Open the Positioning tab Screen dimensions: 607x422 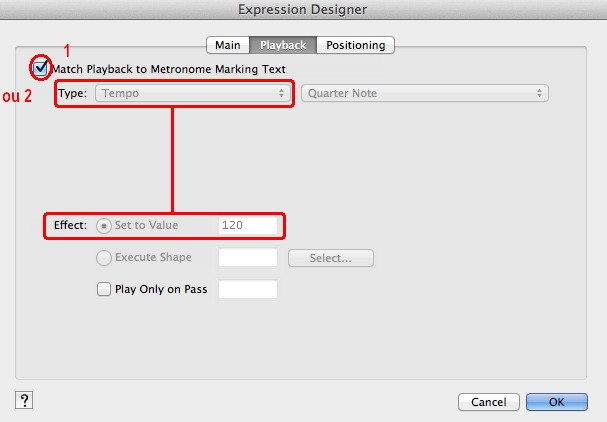(x=356, y=45)
